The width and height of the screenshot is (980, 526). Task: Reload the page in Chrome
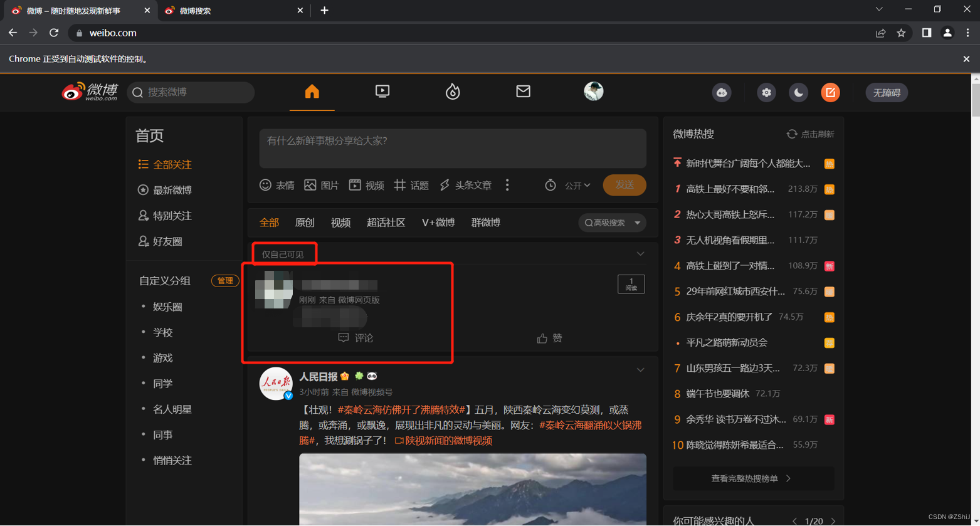pos(54,33)
